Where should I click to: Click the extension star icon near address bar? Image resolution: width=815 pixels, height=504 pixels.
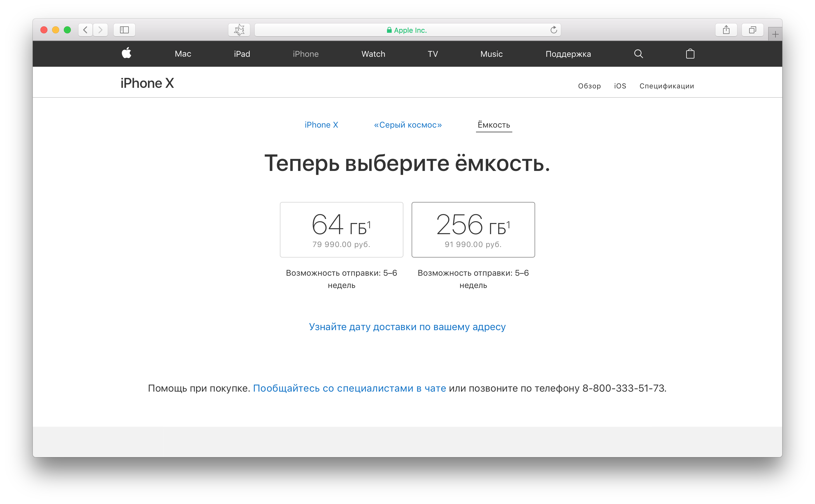tap(239, 30)
